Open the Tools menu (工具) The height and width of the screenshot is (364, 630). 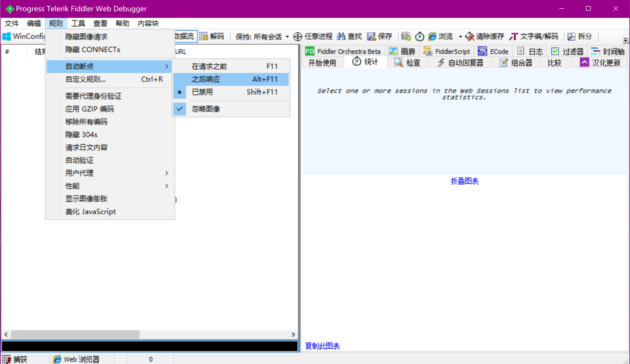(78, 23)
